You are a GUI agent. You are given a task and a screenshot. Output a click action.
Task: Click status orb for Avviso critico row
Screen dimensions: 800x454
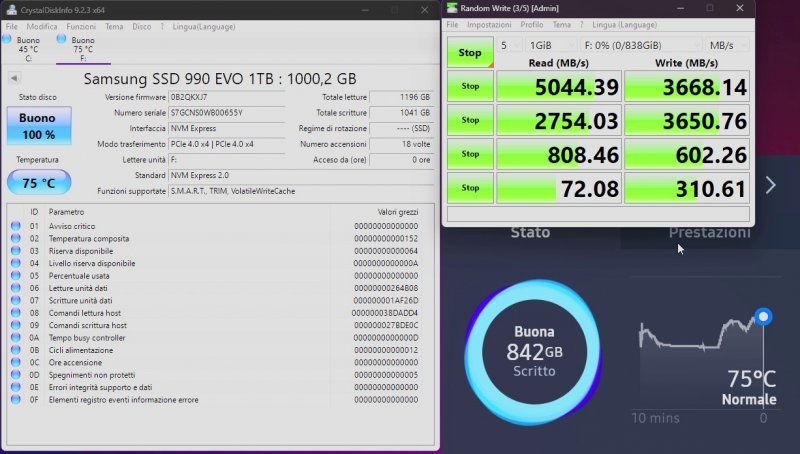coord(16,226)
